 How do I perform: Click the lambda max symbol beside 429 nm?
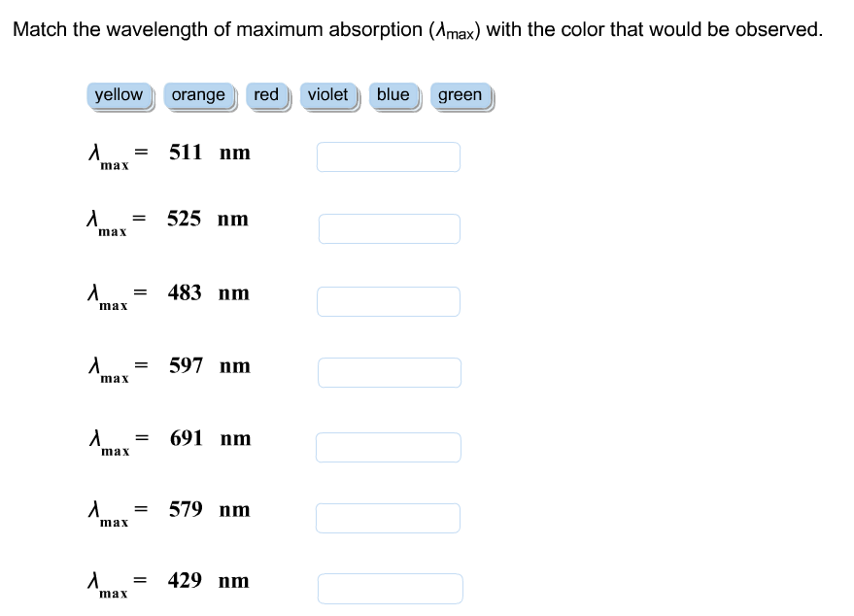coord(107,585)
